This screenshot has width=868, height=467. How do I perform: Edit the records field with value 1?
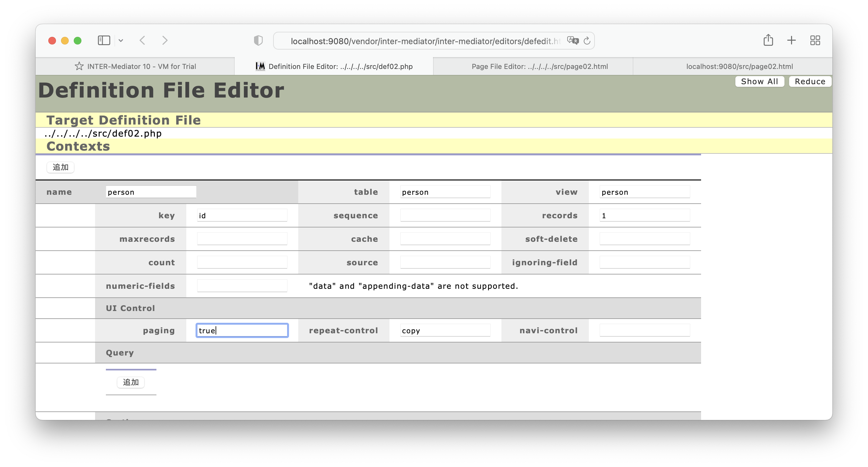[644, 215]
